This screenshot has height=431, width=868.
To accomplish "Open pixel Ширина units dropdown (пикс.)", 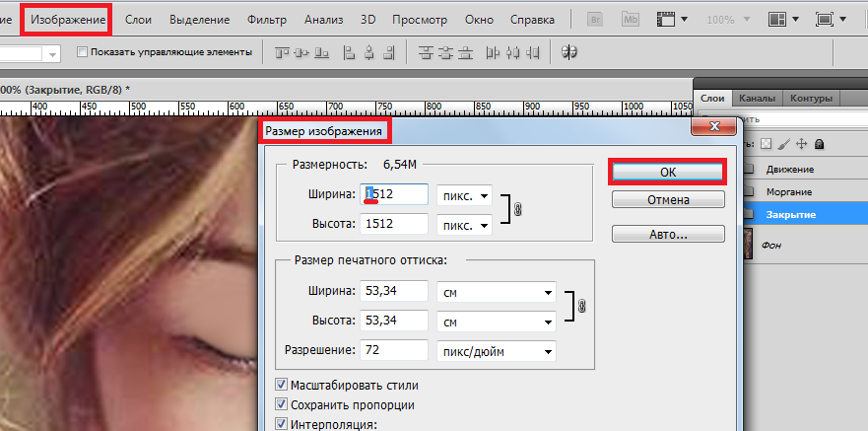I will [464, 195].
